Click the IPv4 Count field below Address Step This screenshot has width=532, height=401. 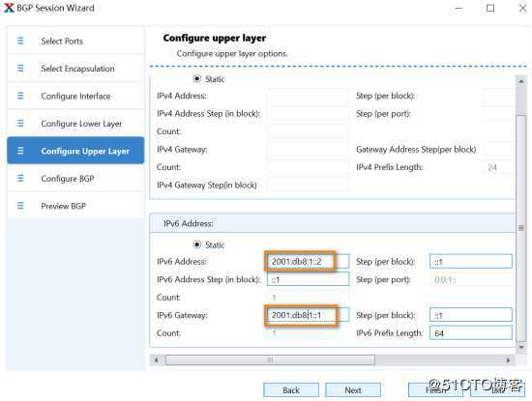[x=308, y=131]
